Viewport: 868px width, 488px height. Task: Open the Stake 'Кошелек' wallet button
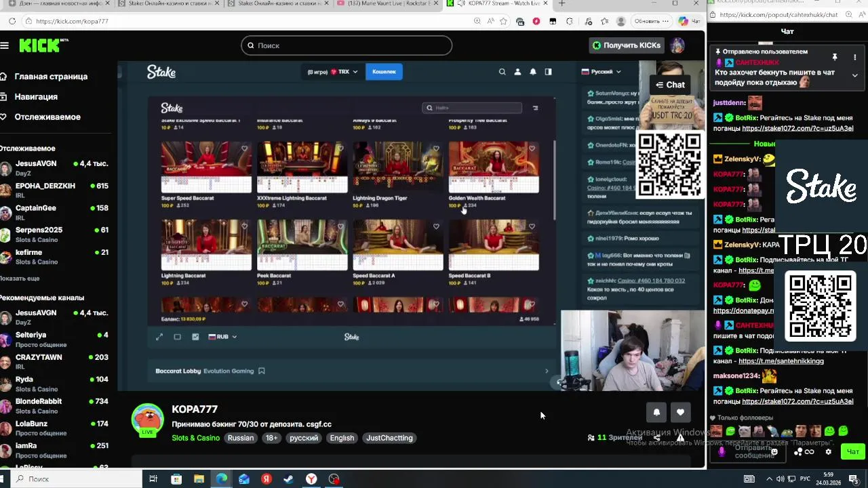(x=384, y=72)
